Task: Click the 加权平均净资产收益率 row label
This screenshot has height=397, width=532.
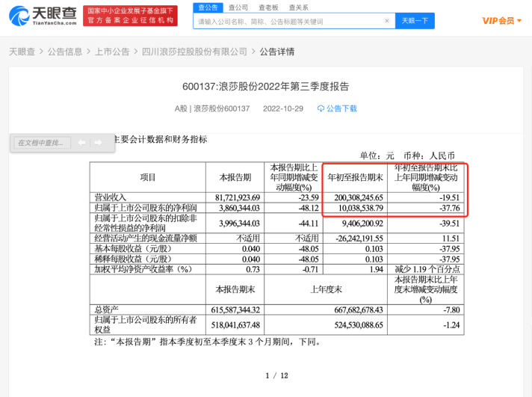Action: coord(143,269)
